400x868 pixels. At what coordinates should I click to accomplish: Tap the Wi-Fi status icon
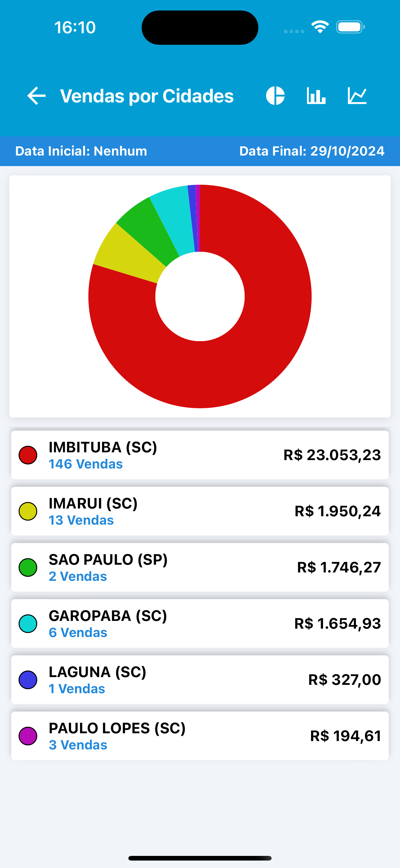pyautogui.click(x=320, y=27)
